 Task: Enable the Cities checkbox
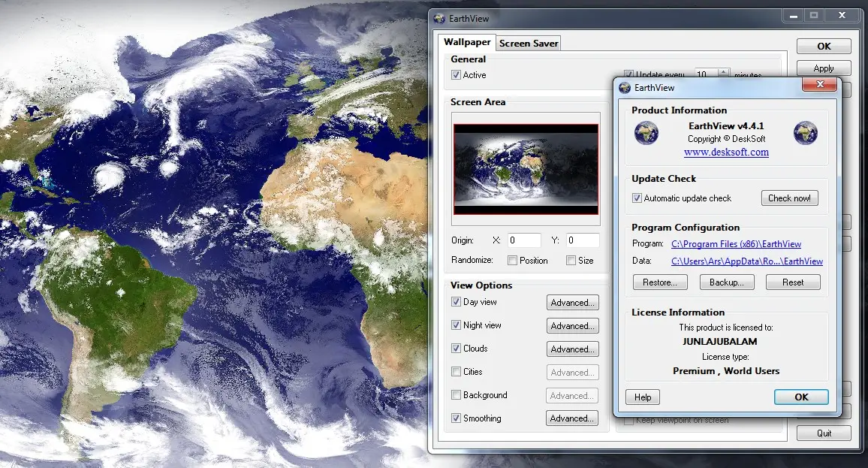coord(456,372)
